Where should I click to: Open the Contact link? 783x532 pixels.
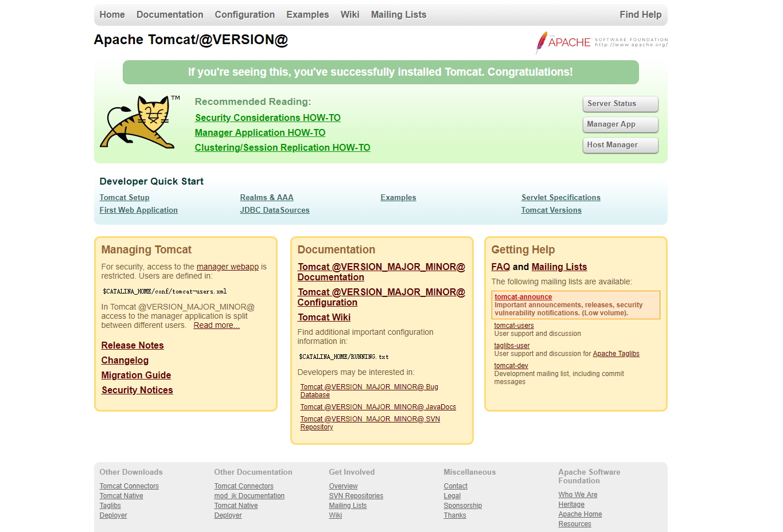point(455,486)
